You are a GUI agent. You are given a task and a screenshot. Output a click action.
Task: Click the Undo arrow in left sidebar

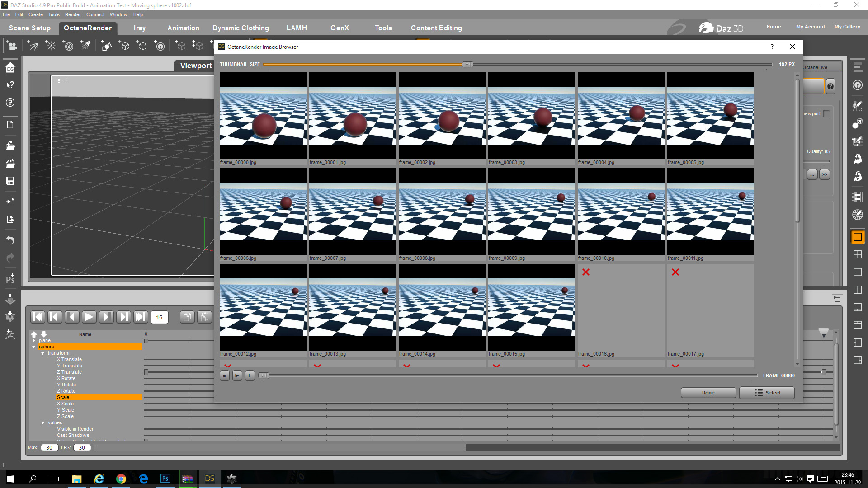click(10, 239)
